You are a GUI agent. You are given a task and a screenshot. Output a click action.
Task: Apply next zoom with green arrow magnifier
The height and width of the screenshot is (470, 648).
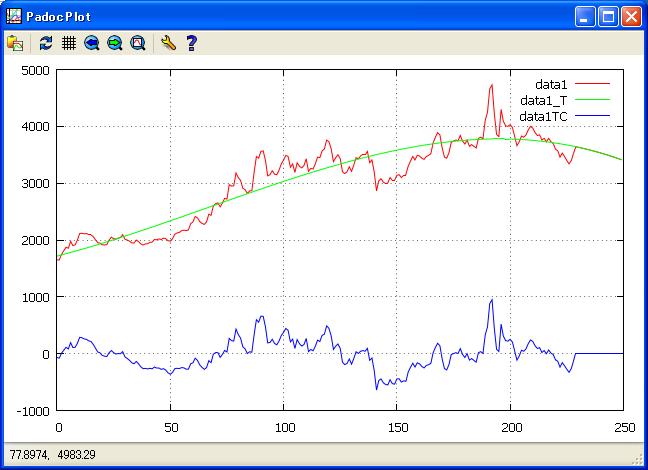coord(115,43)
